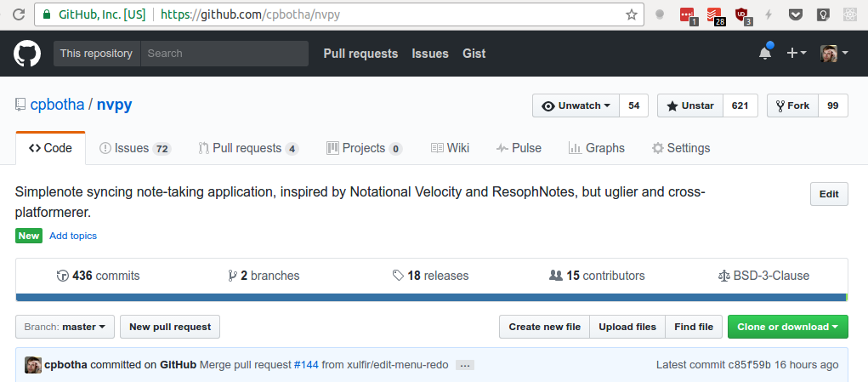This screenshot has height=382, width=868.
Task: Open the Pocket extension icon
Action: coord(796,14)
